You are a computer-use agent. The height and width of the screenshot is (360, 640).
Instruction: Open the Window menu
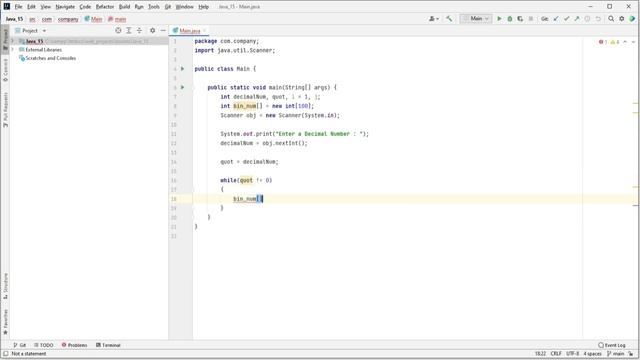tap(184, 7)
